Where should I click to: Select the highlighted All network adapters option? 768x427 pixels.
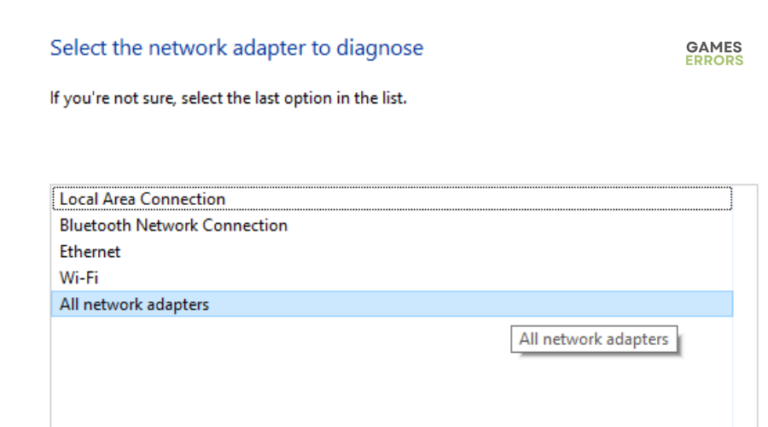coord(134,304)
